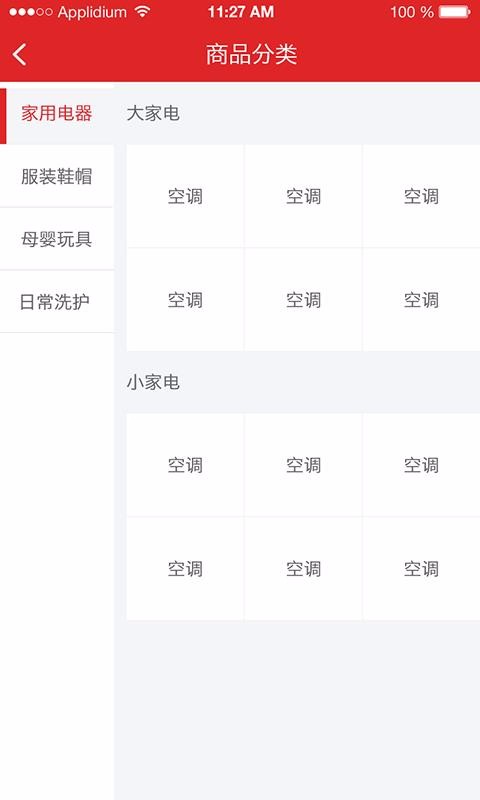The height and width of the screenshot is (800, 480).
Task: Switch to the 服装鞋帽 category
Action: pyautogui.click(x=57, y=176)
